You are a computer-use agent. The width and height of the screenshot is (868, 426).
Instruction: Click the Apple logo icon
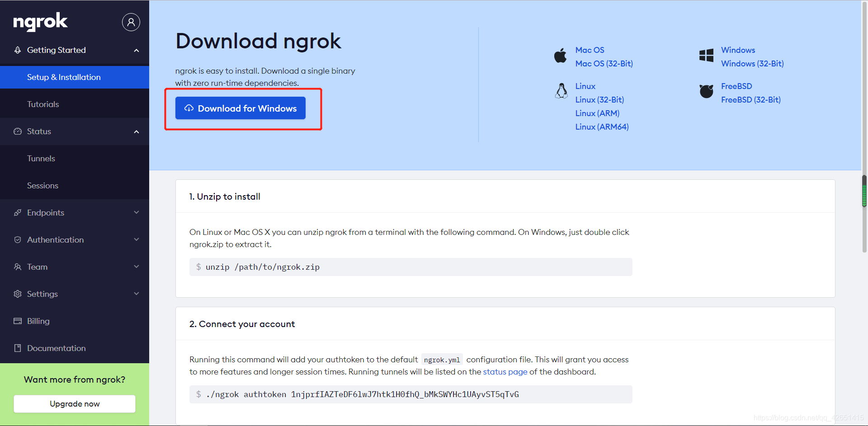pyautogui.click(x=561, y=55)
